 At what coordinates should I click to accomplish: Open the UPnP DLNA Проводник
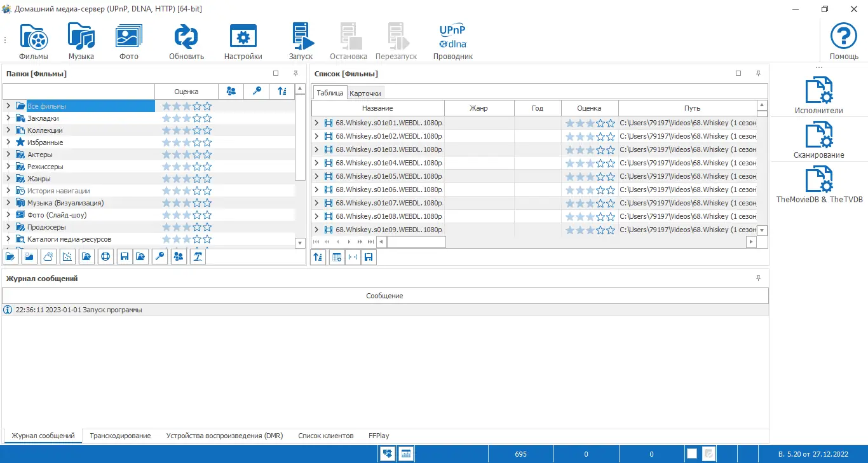coord(453,42)
